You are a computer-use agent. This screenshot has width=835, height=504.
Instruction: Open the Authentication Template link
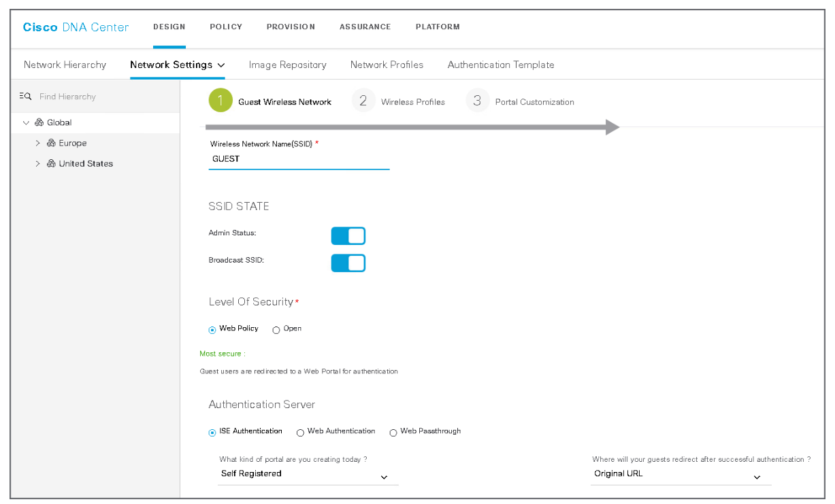pyautogui.click(x=500, y=65)
